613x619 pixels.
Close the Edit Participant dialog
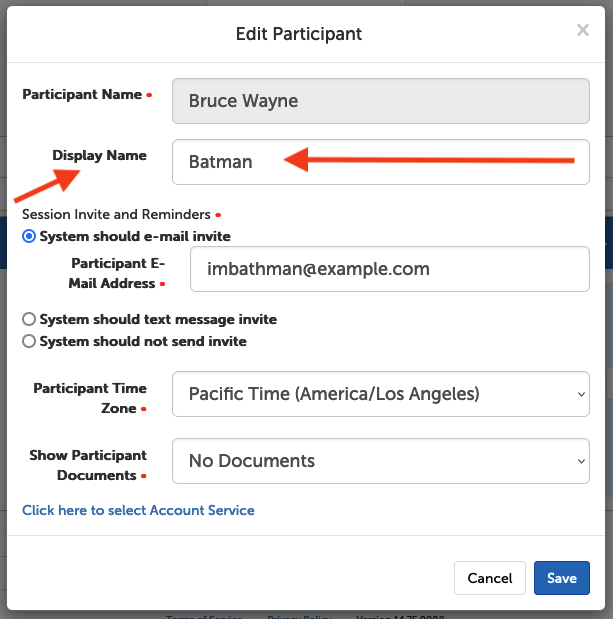tap(582, 31)
